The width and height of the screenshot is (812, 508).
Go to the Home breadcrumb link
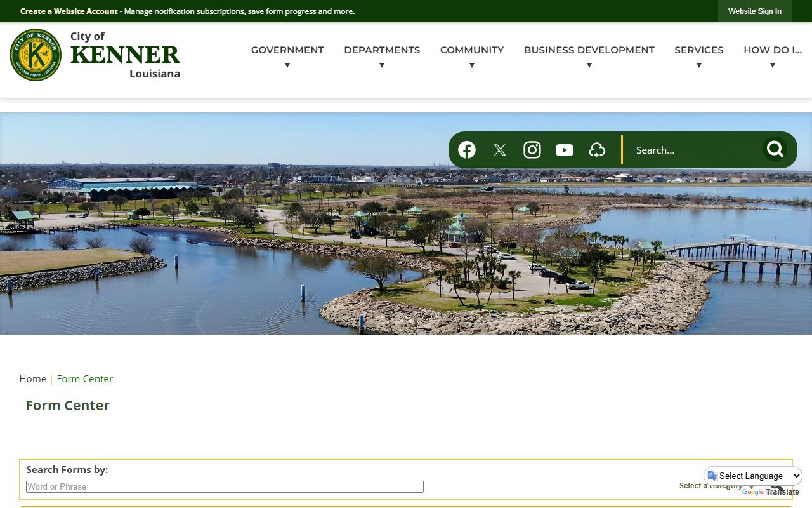click(x=33, y=378)
